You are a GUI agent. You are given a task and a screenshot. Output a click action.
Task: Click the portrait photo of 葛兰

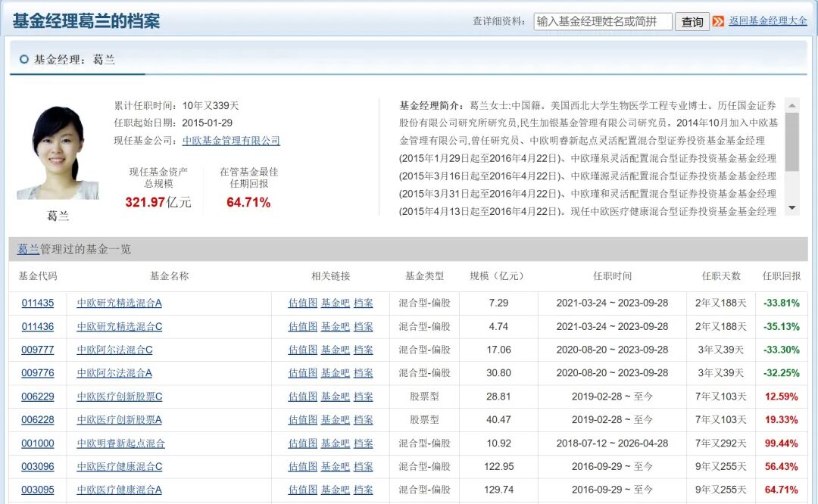click(x=58, y=152)
